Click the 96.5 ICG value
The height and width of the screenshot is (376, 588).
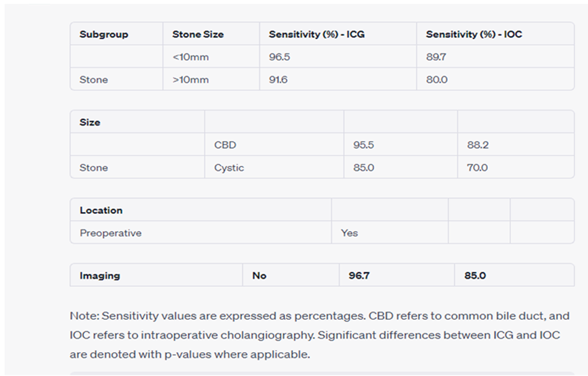click(279, 57)
